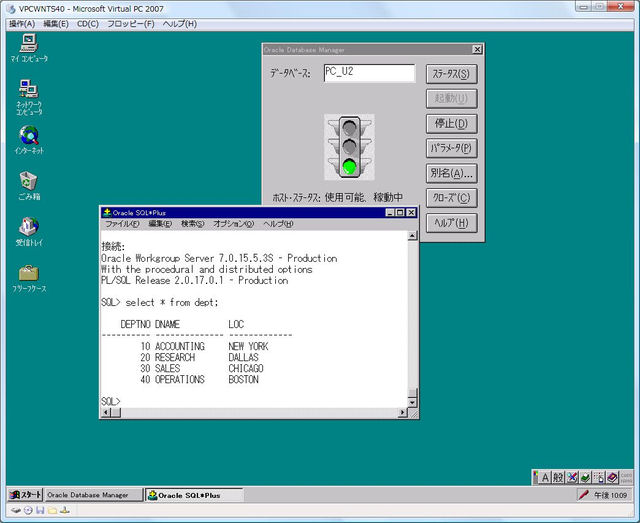Click the CHICAGO value in LOC column
The height and width of the screenshot is (523, 640).
[x=246, y=368]
